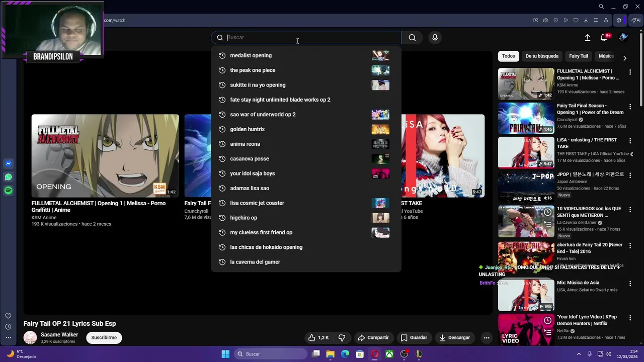
Task: Open FULLMETAL ALCHEMIST Opening end-screen thumbnail
Action: pos(105,156)
